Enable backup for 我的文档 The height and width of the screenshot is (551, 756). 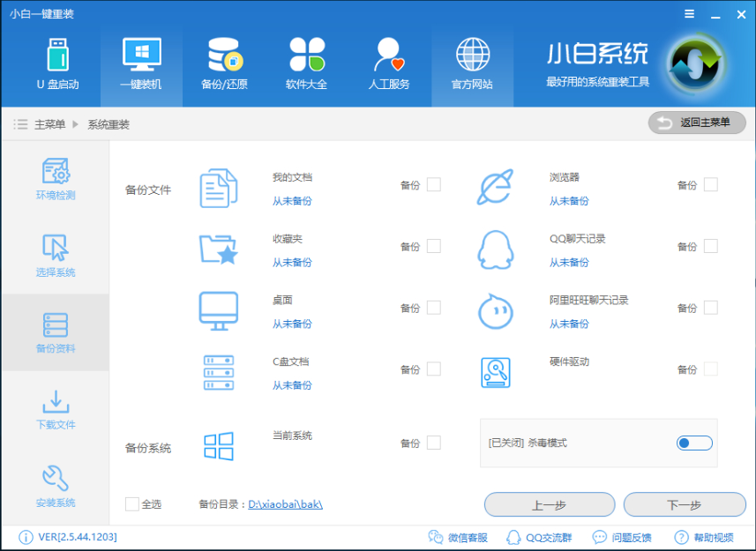coord(434,185)
